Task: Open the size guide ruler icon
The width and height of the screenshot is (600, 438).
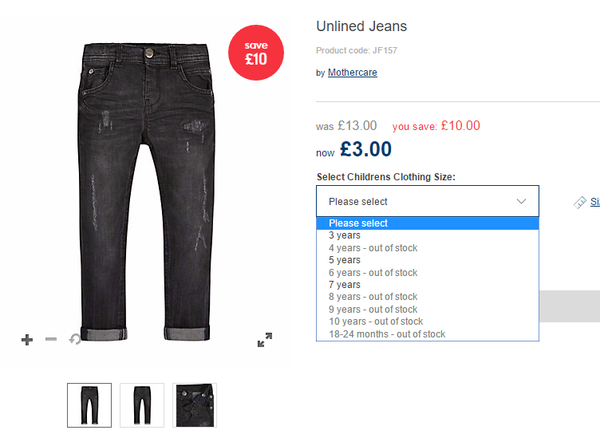Action: (x=580, y=202)
